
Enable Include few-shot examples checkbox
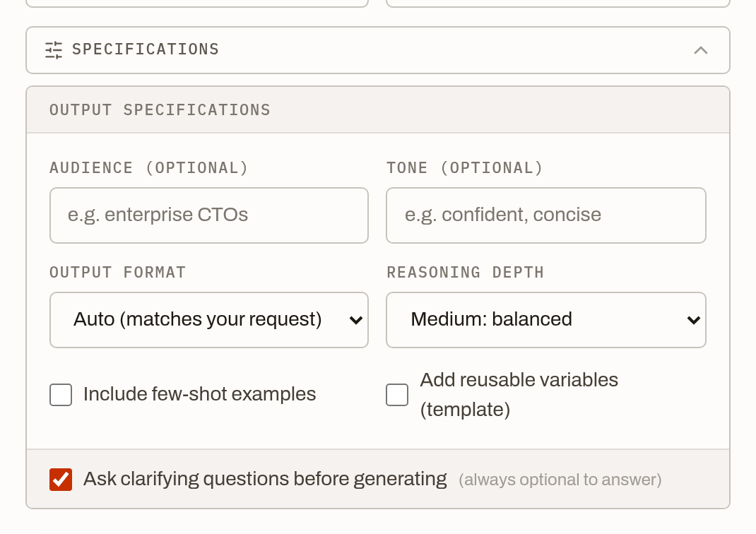(x=61, y=395)
